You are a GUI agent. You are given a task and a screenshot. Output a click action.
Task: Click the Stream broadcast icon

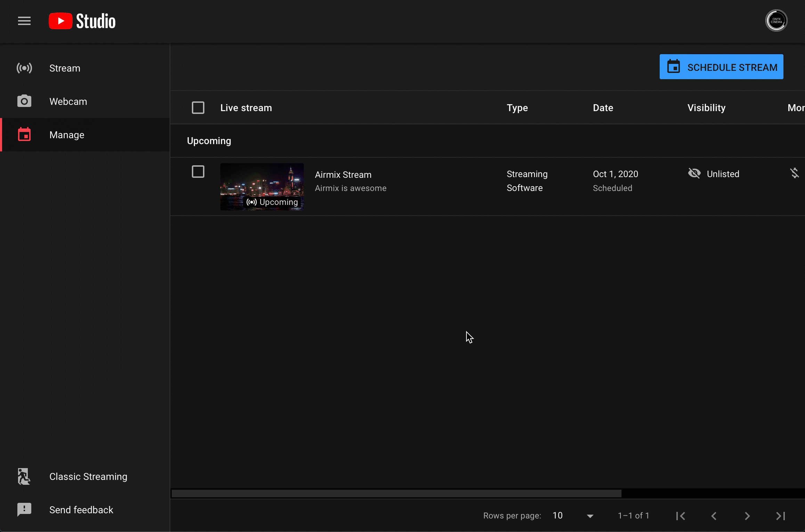pos(24,68)
